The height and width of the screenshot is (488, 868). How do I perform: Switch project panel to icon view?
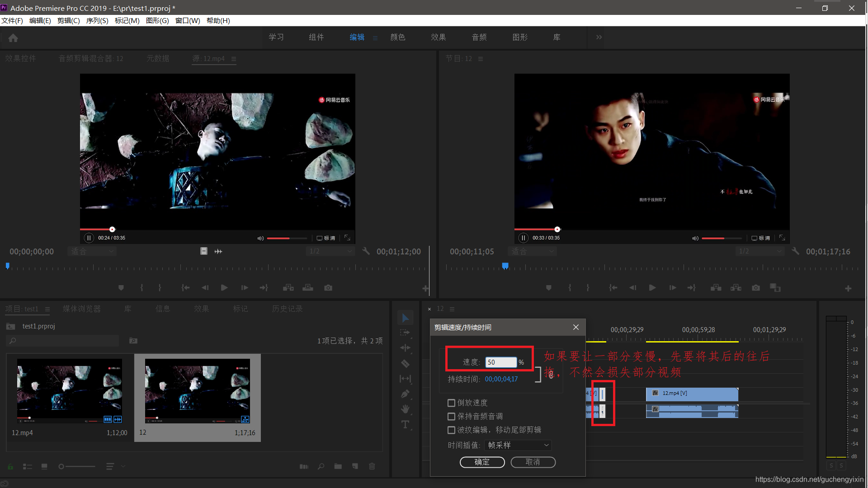point(44,466)
